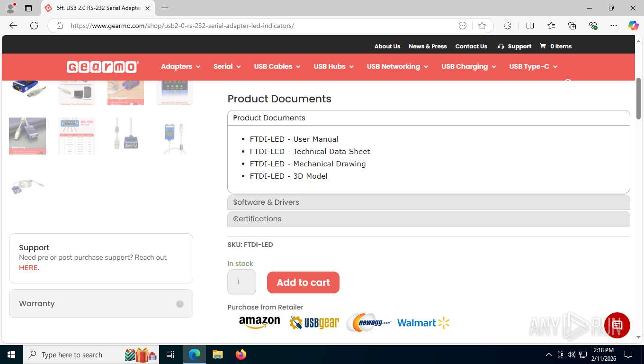Image resolution: width=644 pixels, height=364 pixels.
Task: Open File Explorer from the taskbar
Action: (217, 355)
